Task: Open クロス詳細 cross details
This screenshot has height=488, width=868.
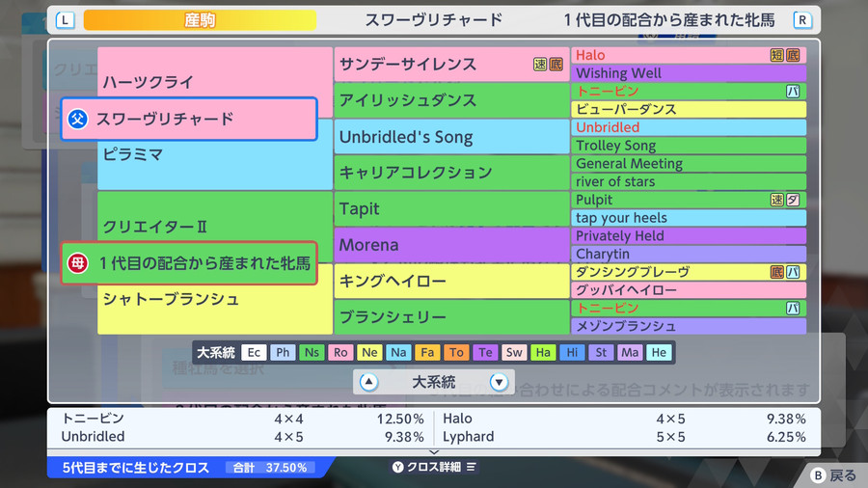Action: tap(434, 467)
